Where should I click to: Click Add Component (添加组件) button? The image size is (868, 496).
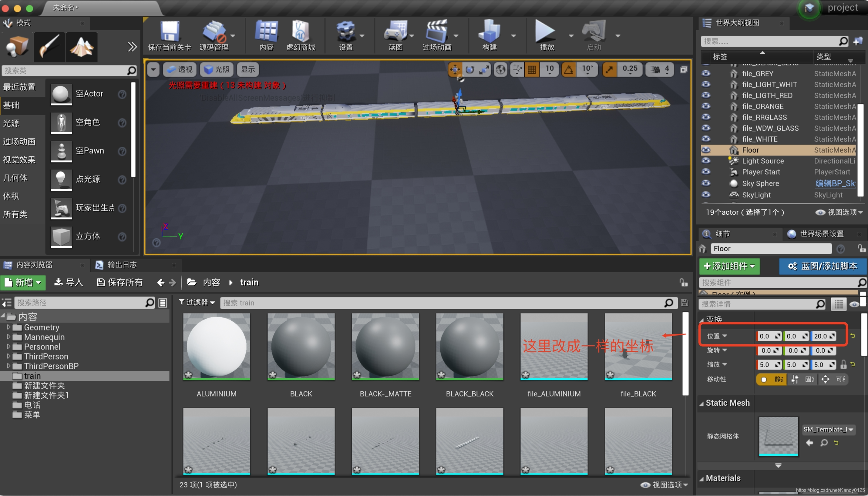tap(729, 266)
